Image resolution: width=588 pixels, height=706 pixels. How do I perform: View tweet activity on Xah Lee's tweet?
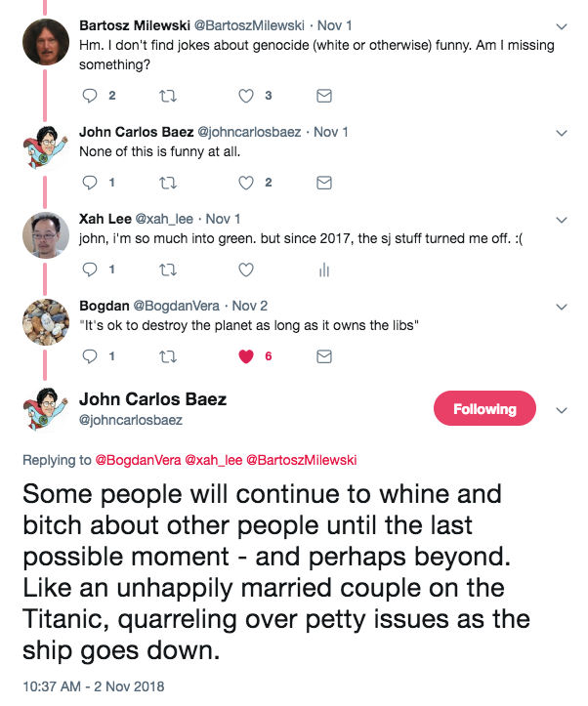click(324, 270)
